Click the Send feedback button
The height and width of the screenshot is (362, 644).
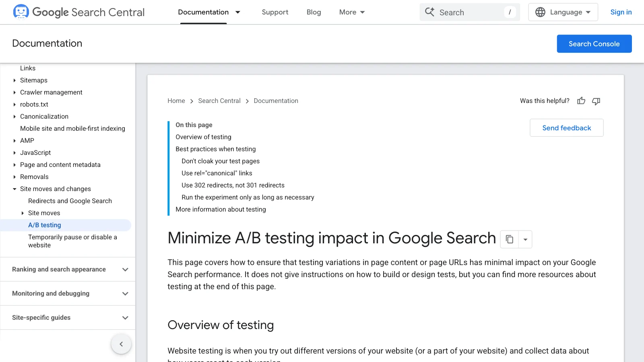pyautogui.click(x=567, y=128)
